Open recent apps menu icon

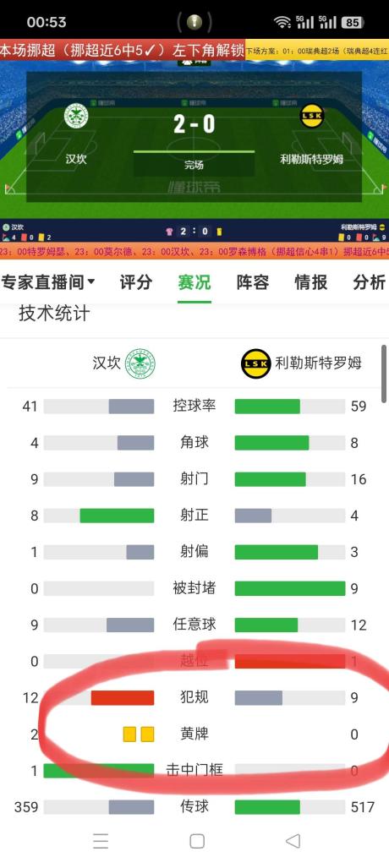(x=101, y=842)
